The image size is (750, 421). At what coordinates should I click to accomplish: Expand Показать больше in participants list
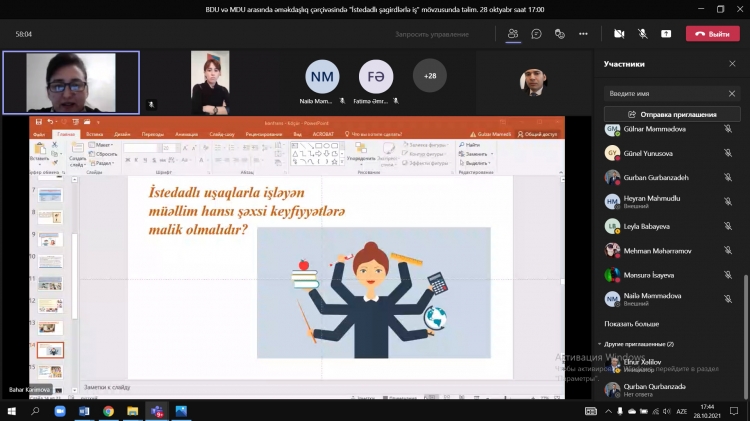(x=631, y=324)
